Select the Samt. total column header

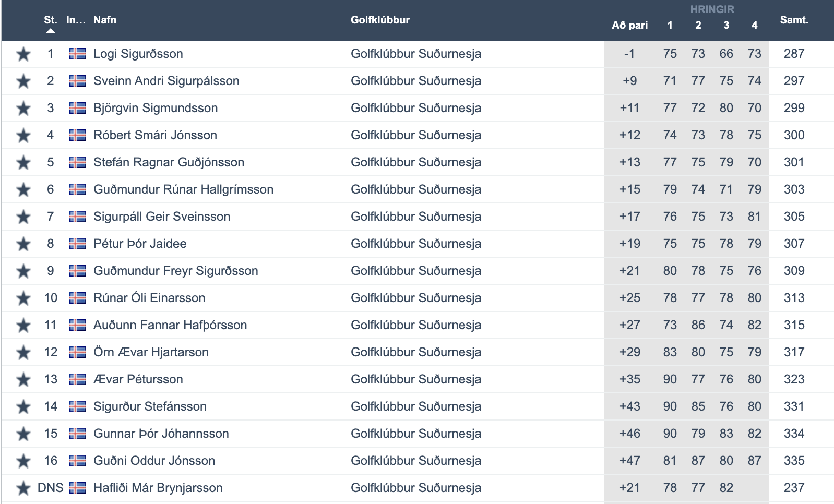[x=794, y=20]
